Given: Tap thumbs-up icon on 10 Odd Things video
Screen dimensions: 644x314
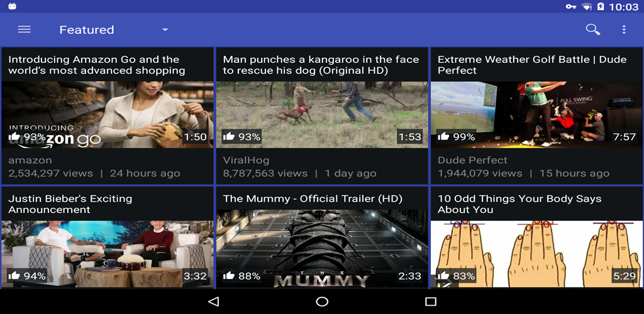Looking at the screenshot, I should click(443, 276).
